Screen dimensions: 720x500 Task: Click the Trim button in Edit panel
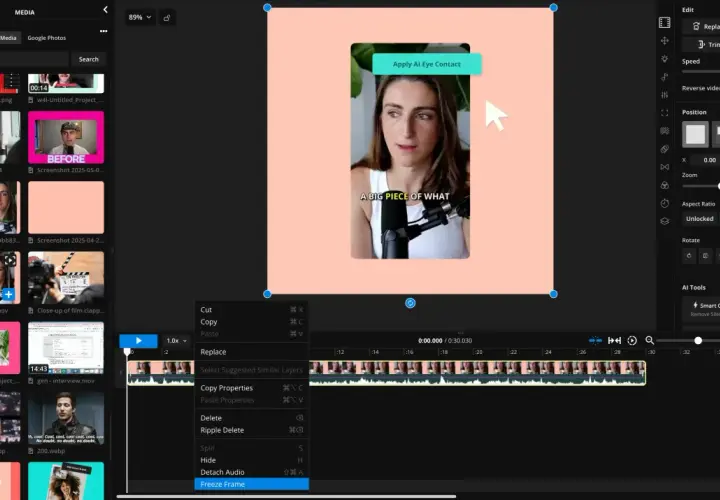click(x=701, y=45)
